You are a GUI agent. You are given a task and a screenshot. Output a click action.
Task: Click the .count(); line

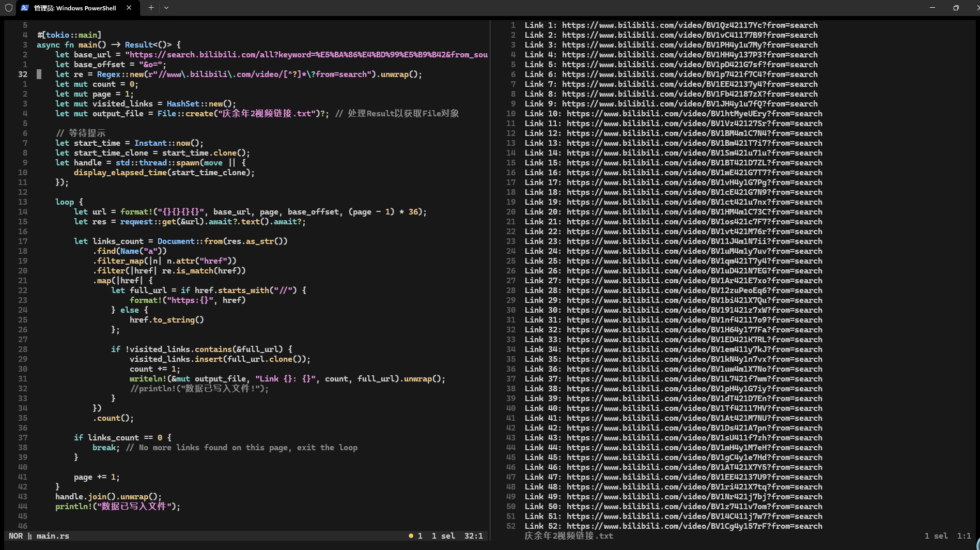click(x=113, y=418)
